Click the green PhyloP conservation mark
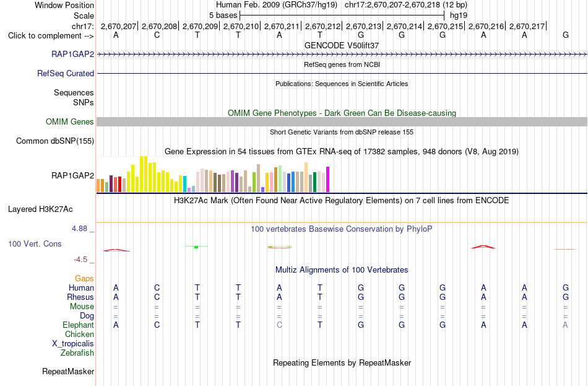Screen dimensions: 588x386 [x=196, y=247]
